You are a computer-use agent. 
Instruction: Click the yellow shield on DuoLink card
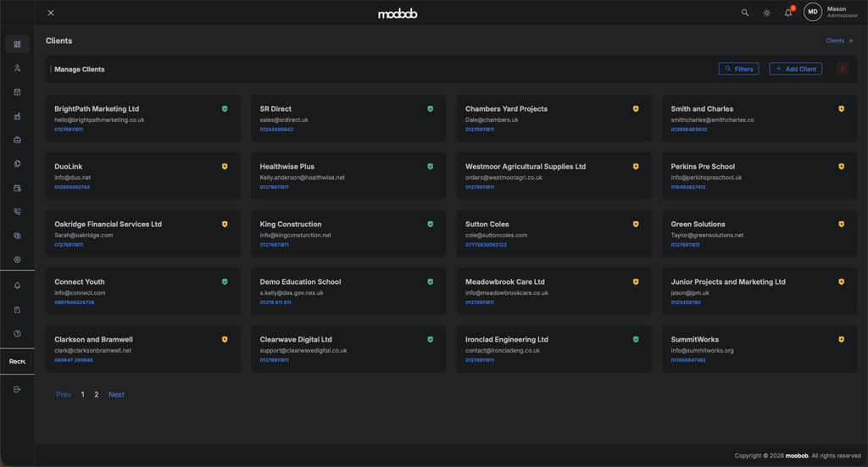click(x=225, y=167)
